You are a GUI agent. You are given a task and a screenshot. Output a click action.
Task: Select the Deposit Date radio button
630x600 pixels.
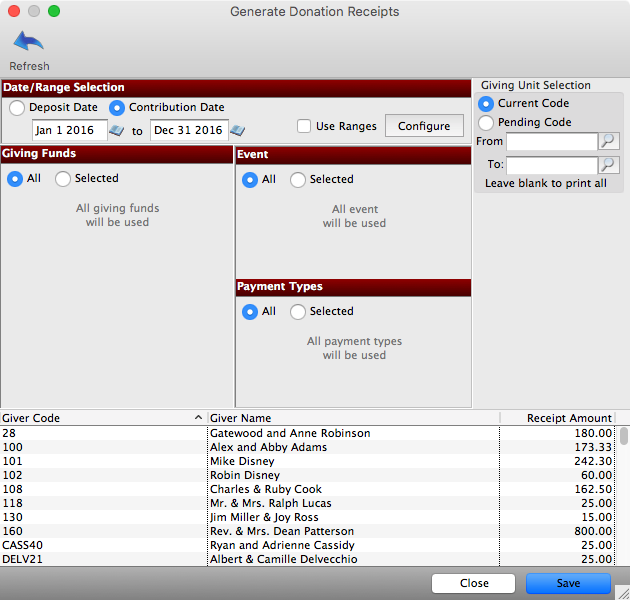coord(18,108)
